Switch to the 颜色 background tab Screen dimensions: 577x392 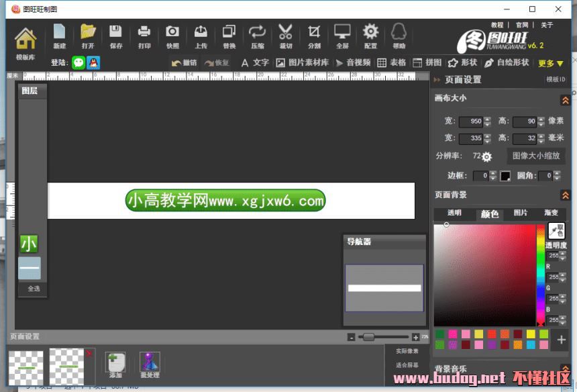pyautogui.click(x=489, y=214)
